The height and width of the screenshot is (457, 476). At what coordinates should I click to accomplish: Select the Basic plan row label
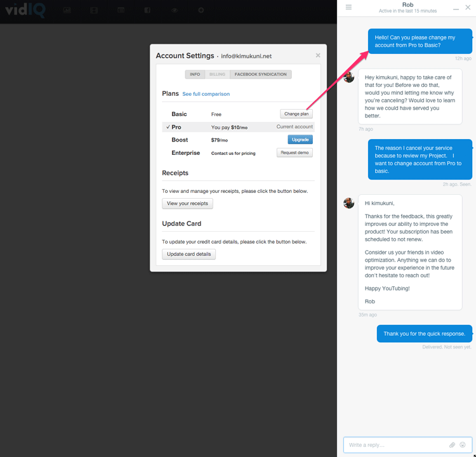179,114
